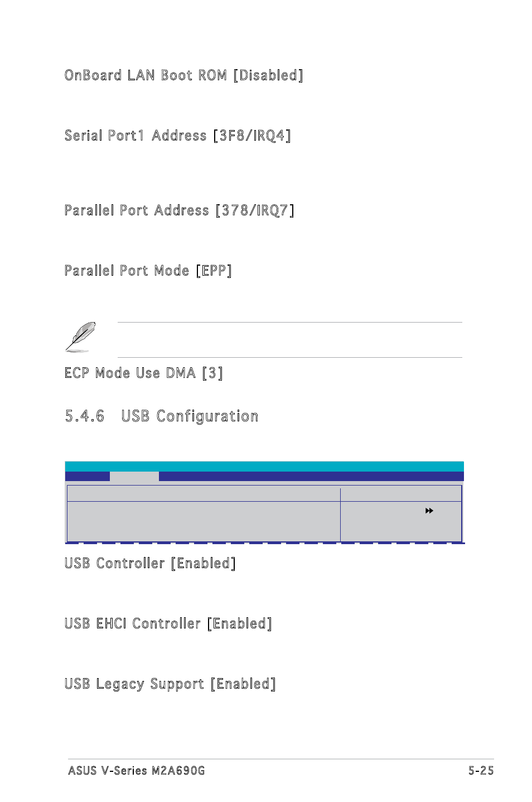This screenshot has width=532, height=802.
Task: Select Parallel Port Address [378/IRQ7] heading
Action: 180,210
